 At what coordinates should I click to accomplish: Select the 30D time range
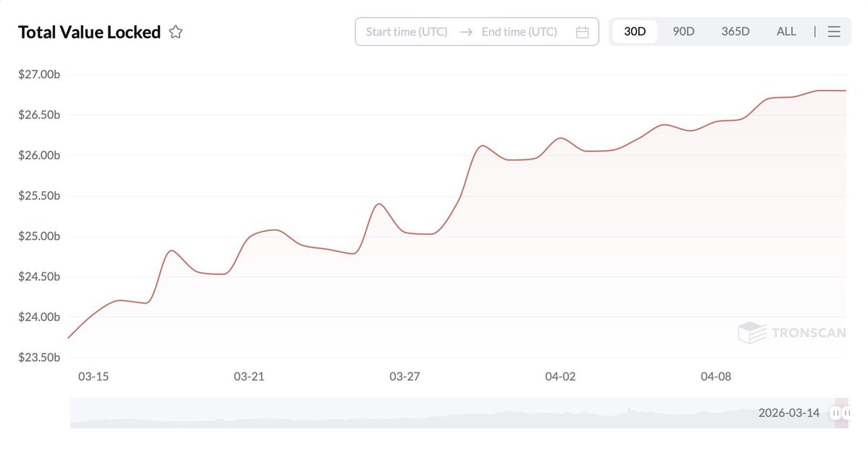pos(635,32)
